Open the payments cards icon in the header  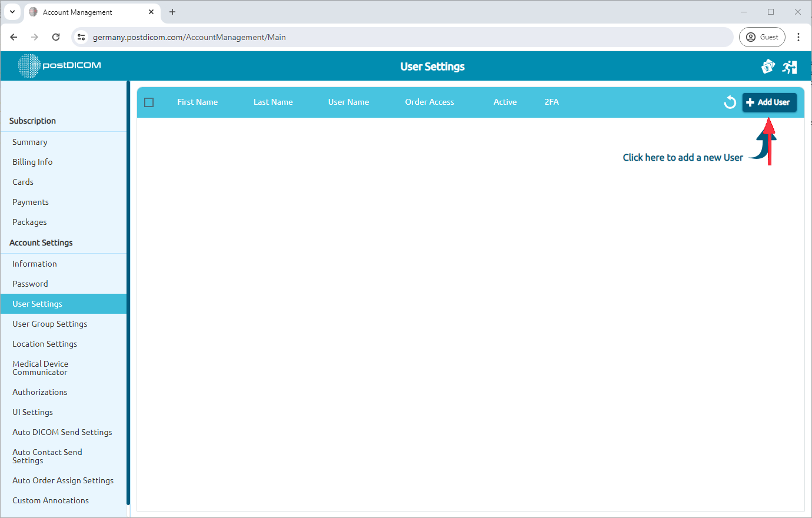coord(768,67)
